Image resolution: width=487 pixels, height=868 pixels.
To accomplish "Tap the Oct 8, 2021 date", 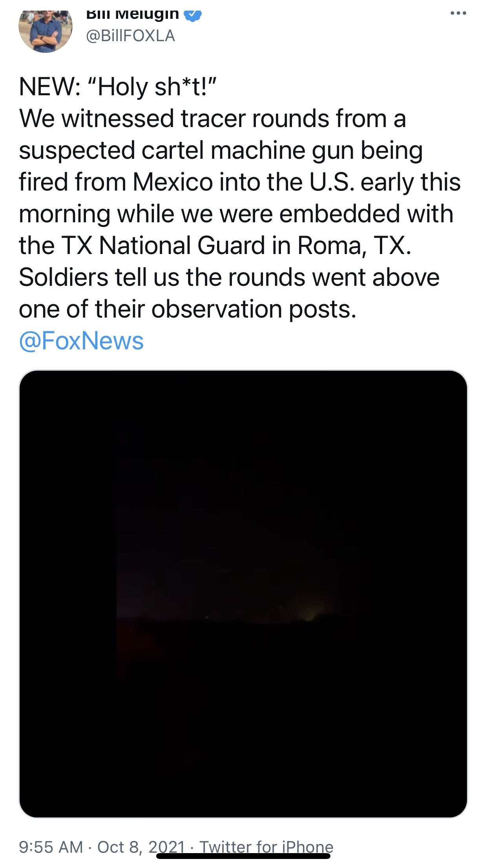I will click(141, 847).
